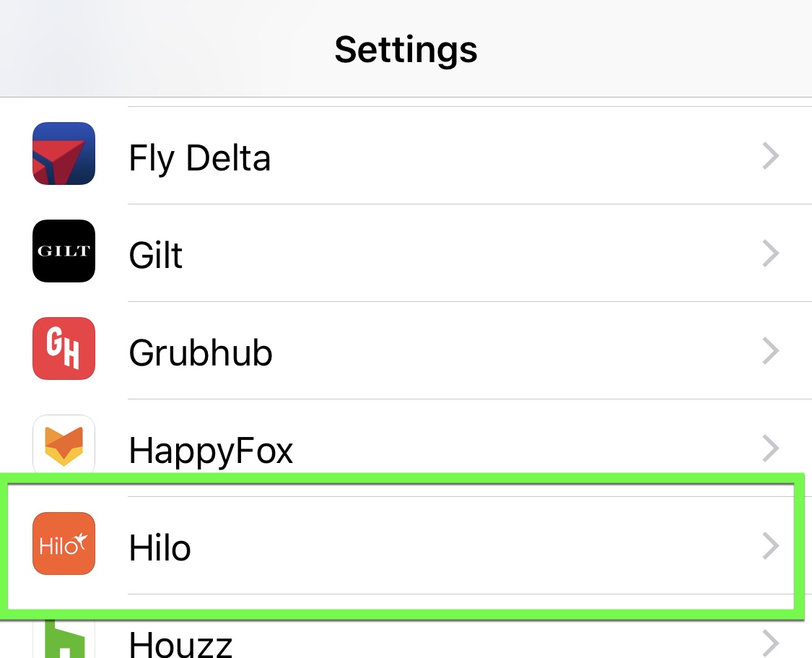Click the Gilt app icon
Viewport: 812px width, 658px height.
(x=64, y=251)
